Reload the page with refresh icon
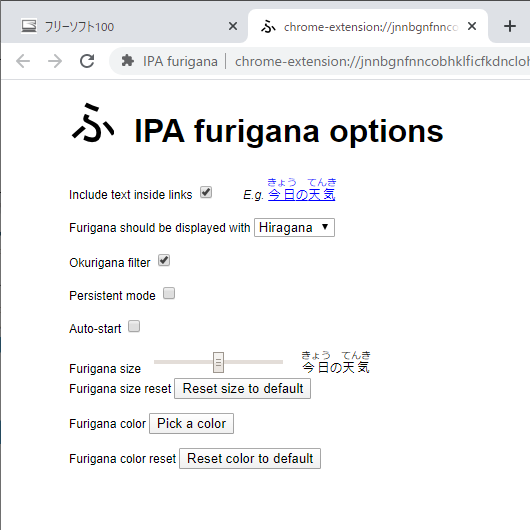Image resolution: width=530 pixels, height=530 pixels. tap(87, 61)
